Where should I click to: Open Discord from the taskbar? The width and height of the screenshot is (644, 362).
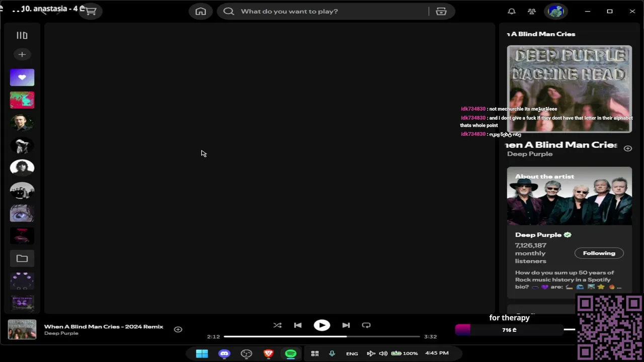(x=224, y=353)
